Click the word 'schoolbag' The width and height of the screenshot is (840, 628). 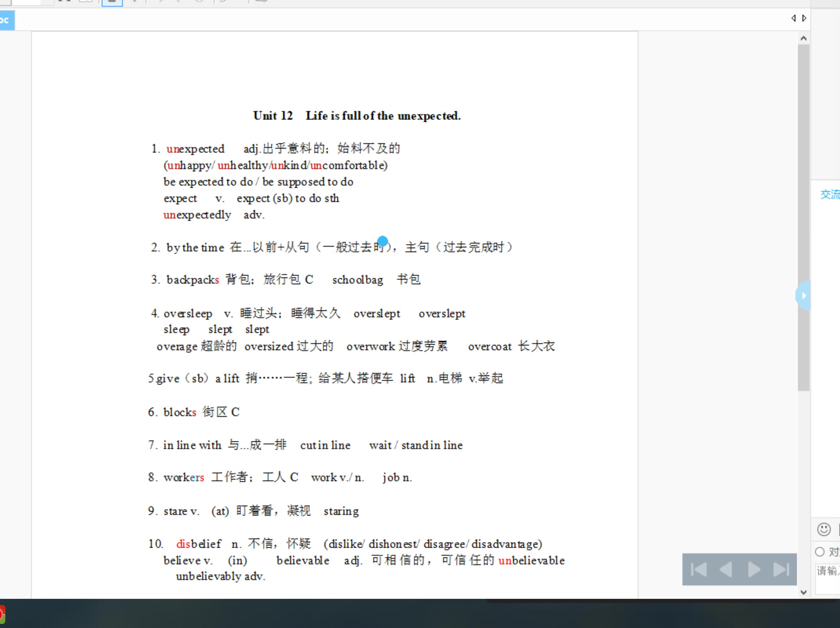[358, 280]
